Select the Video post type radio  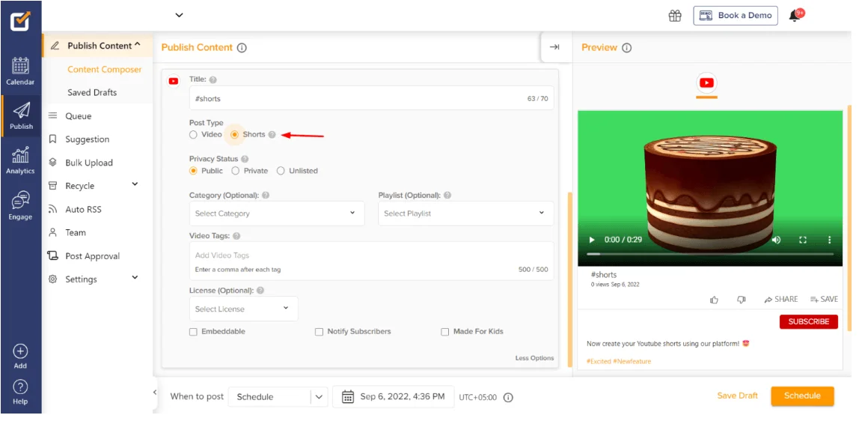point(194,135)
